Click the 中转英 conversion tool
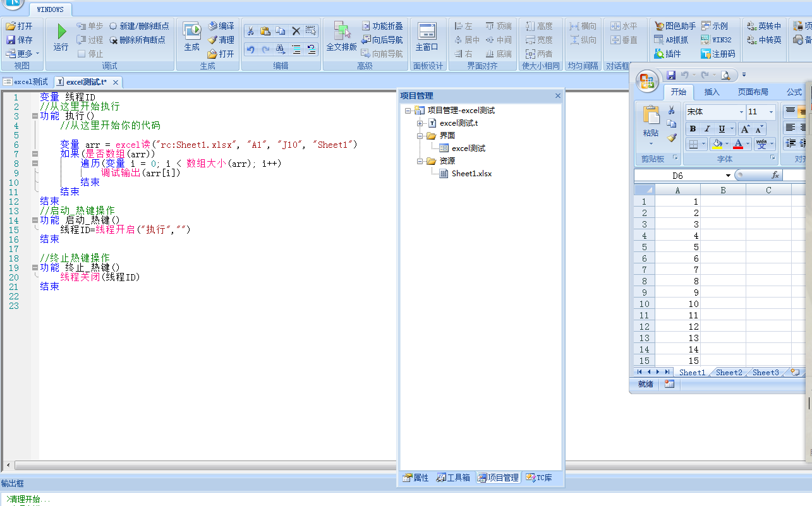The height and width of the screenshot is (506, 812). pos(764,40)
